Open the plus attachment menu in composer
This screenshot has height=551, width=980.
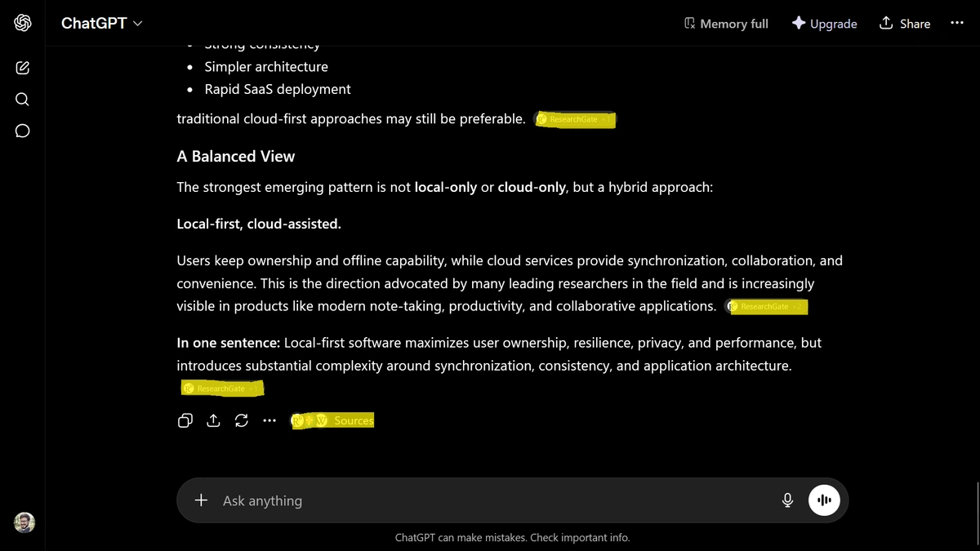coord(201,500)
